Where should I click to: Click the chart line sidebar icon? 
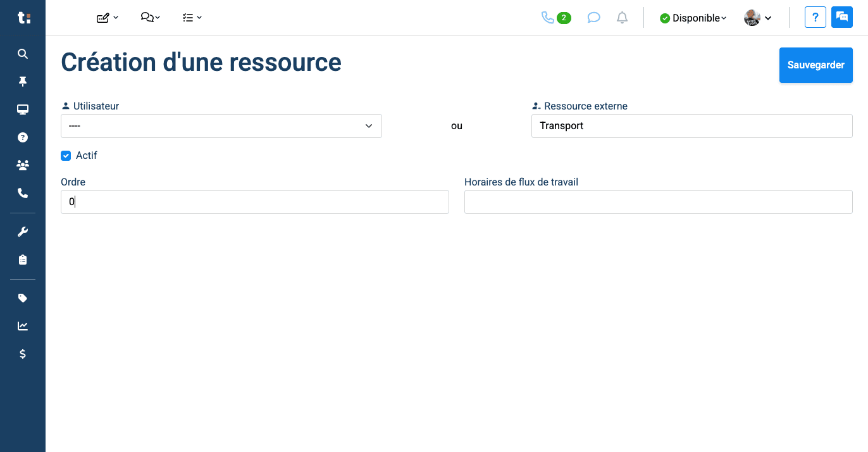point(23,326)
